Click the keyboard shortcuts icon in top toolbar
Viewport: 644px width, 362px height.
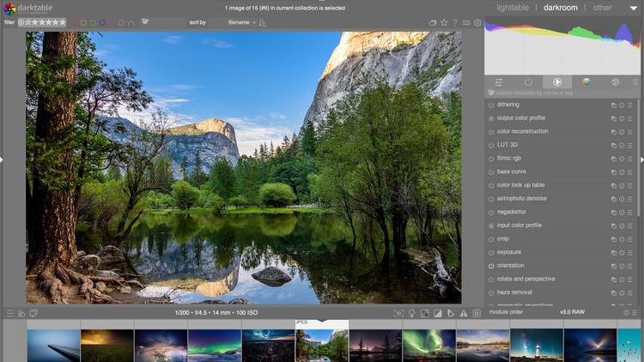(x=466, y=23)
